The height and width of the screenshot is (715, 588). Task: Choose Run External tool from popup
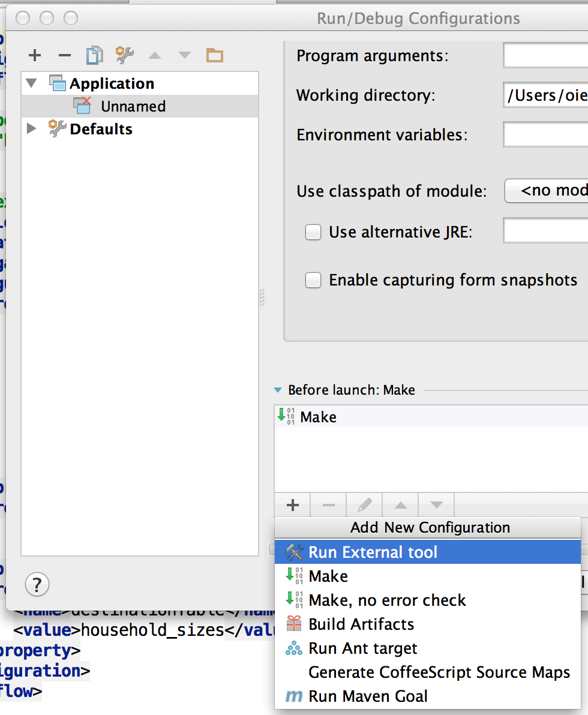pyautogui.click(x=428, y=552)
